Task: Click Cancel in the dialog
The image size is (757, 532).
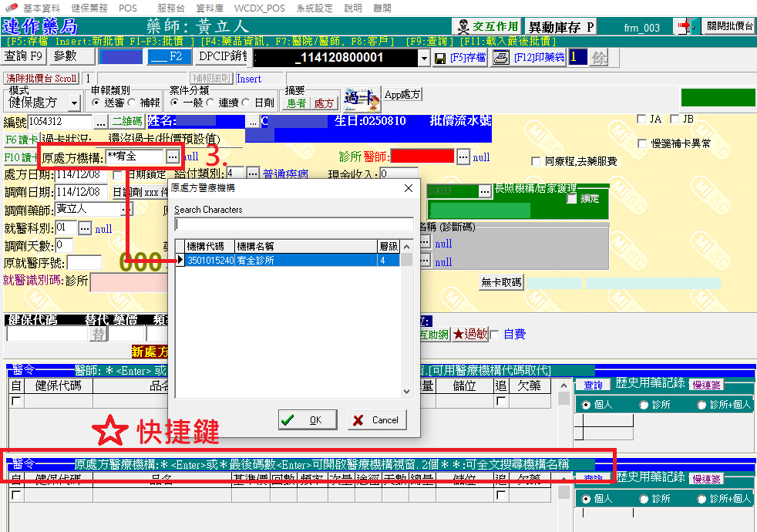Action: (x=377, y=420)
